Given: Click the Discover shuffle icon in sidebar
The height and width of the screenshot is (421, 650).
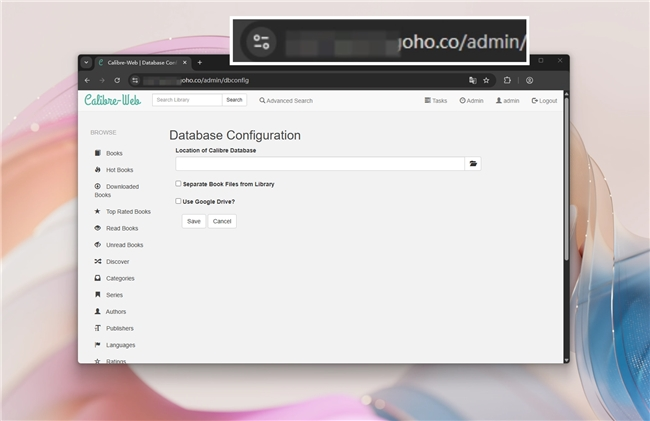Looking at the screenshot, I should 97,261.
